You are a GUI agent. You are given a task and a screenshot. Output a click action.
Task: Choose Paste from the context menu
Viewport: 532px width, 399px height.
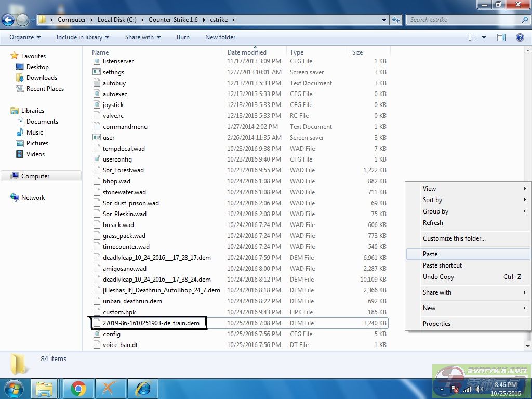(x=430, y=254)
